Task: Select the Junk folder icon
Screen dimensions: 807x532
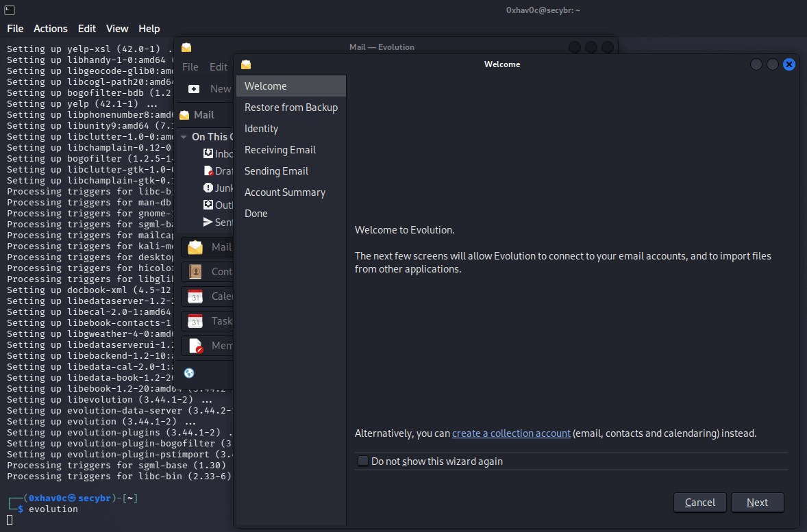Action: (208, 188)
